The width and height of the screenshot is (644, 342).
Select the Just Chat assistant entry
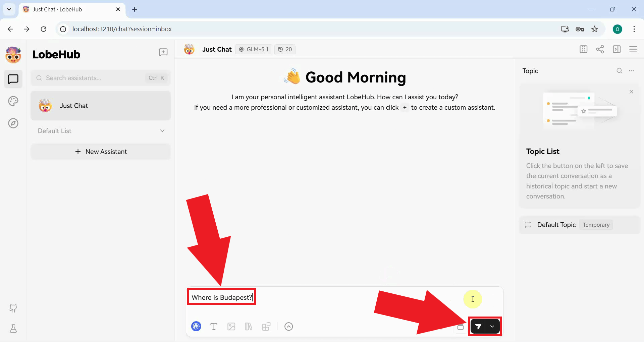pyautogui.click(x=101, y=106)
